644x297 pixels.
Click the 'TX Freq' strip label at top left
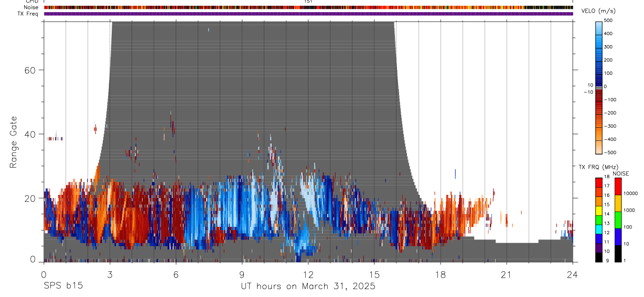[x=28, y=14]
